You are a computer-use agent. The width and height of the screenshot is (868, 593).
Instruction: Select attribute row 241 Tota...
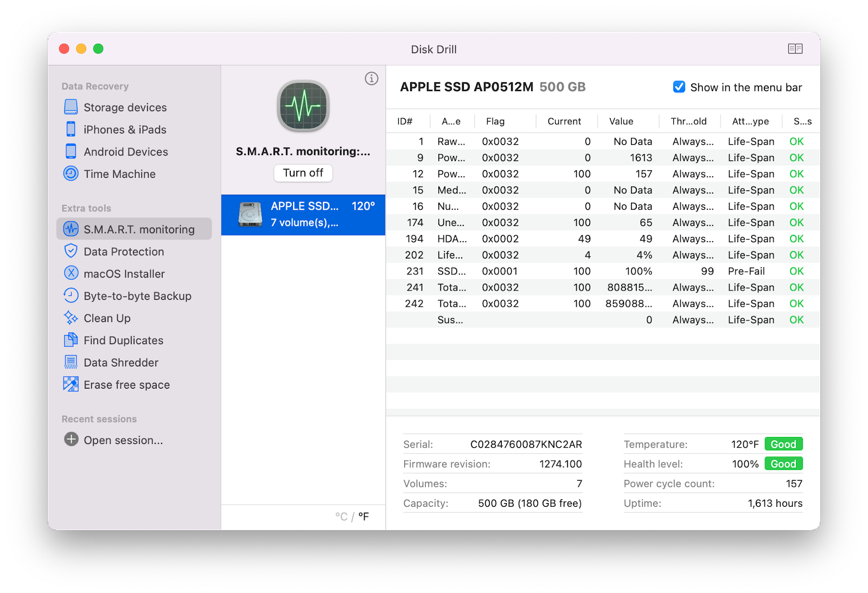(x=603, y=287)
